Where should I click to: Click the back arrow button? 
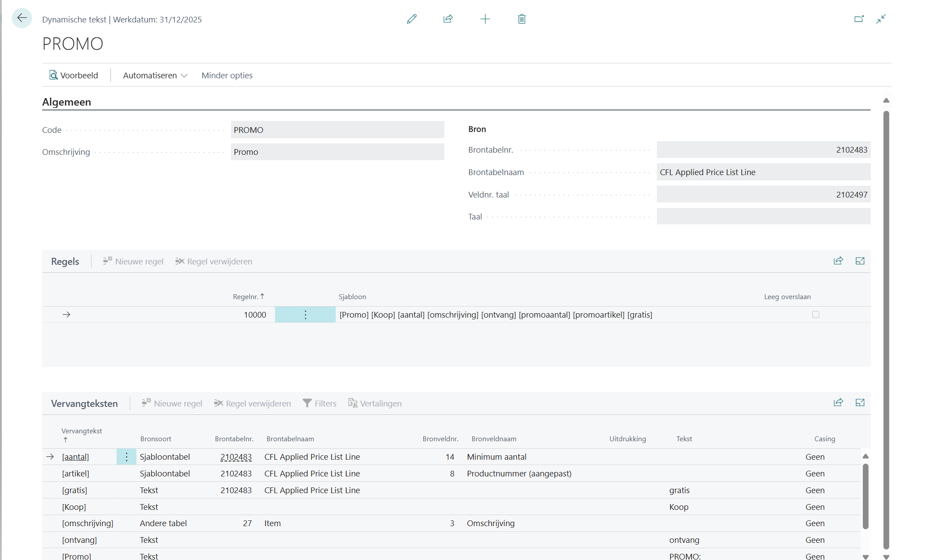click(22, 18)
